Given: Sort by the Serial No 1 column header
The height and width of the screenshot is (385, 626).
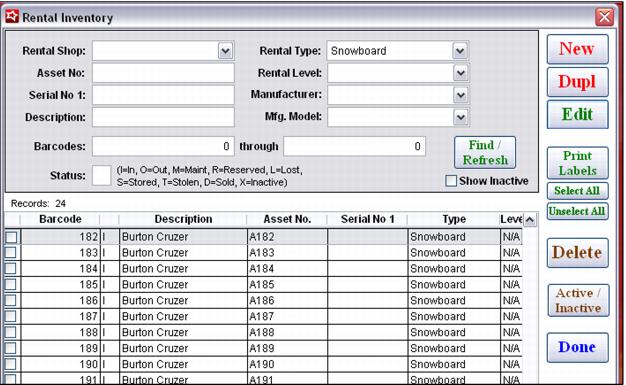Looking at the screenshot, I should click(x=367, y=219).
